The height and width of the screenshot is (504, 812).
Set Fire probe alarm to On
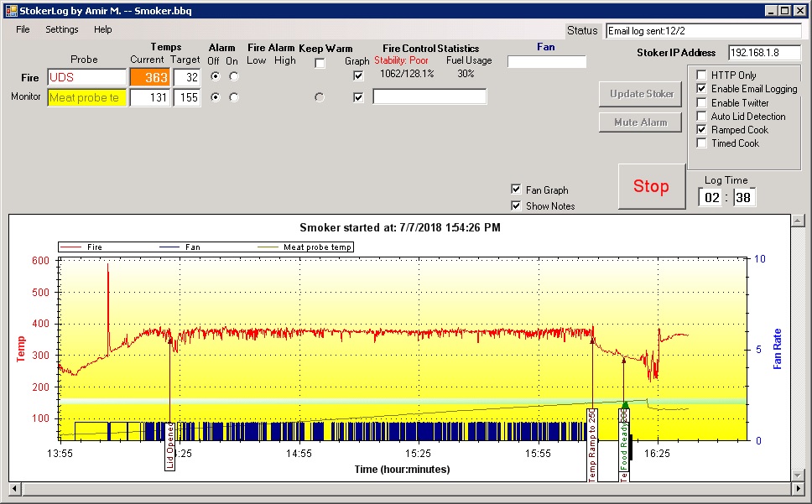pos(233,76)
